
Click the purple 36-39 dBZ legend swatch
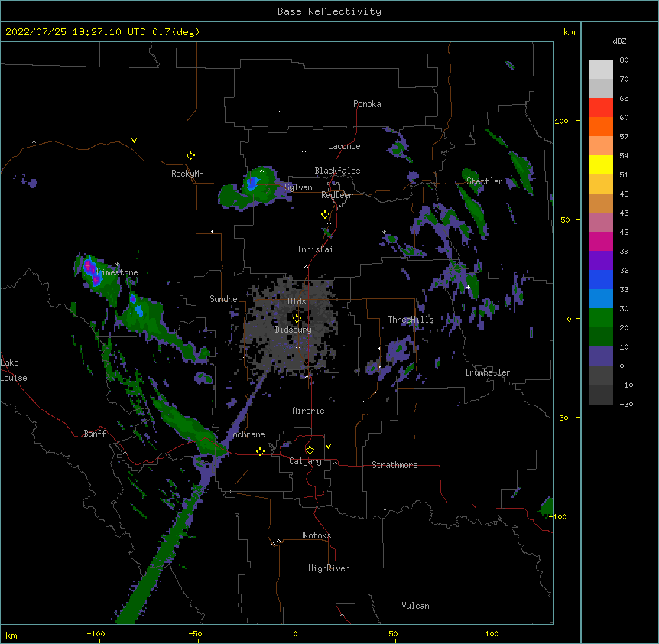coord(601,261)
